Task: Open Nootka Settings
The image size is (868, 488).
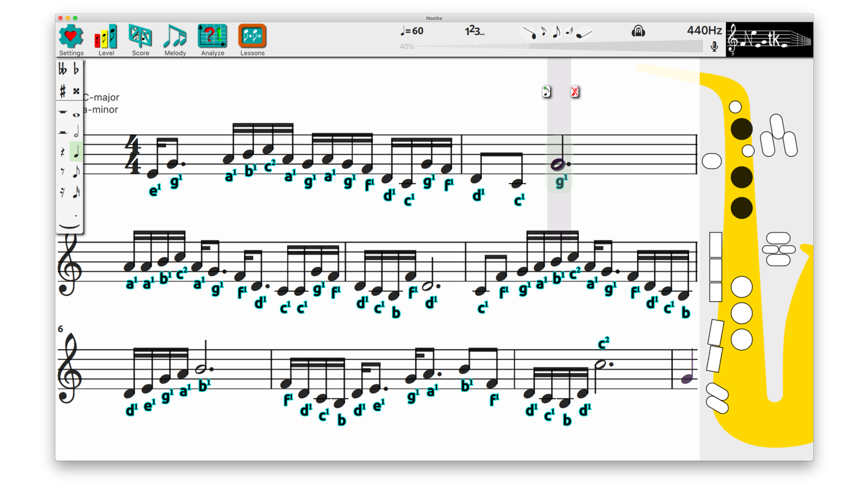Action: point(71,40)
